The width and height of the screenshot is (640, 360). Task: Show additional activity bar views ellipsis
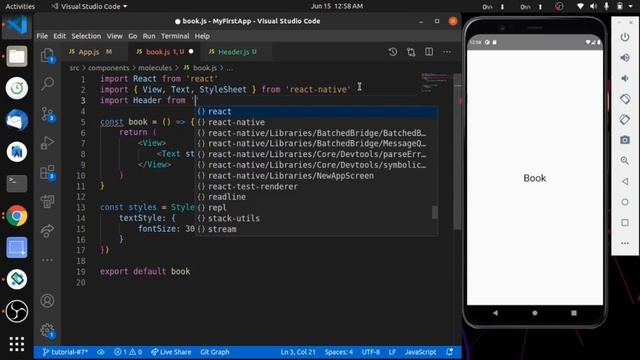click(x=47, y=260)
